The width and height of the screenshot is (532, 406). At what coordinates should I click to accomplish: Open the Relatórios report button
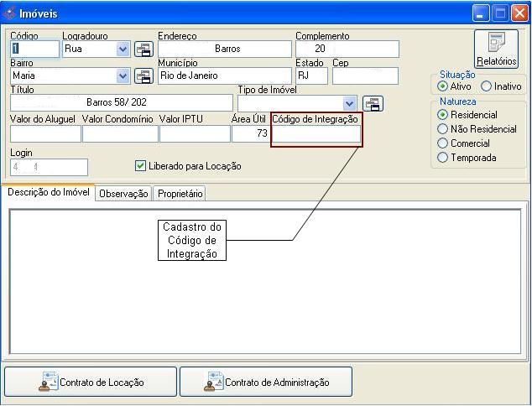pos(496,49)
